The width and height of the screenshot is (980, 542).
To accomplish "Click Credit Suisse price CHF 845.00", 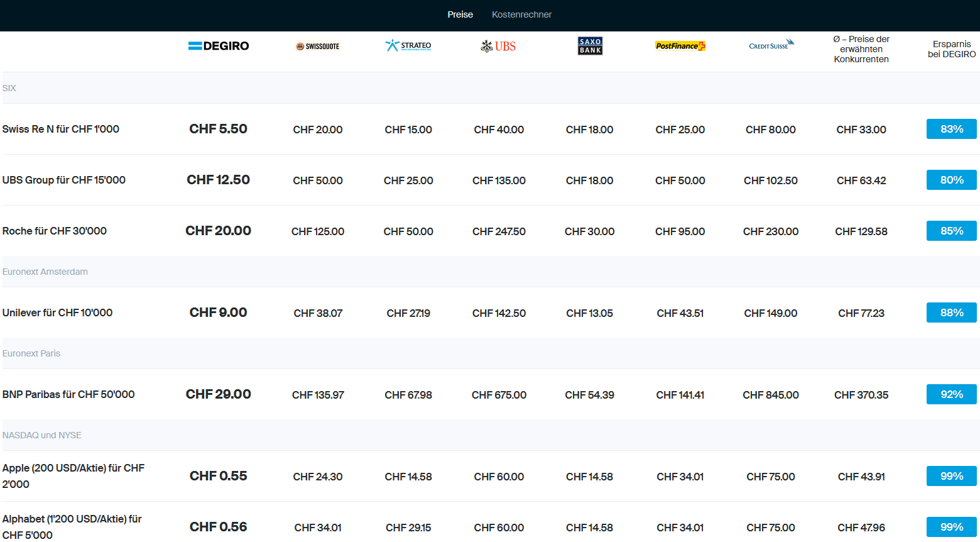I will [x=771, y=395].
